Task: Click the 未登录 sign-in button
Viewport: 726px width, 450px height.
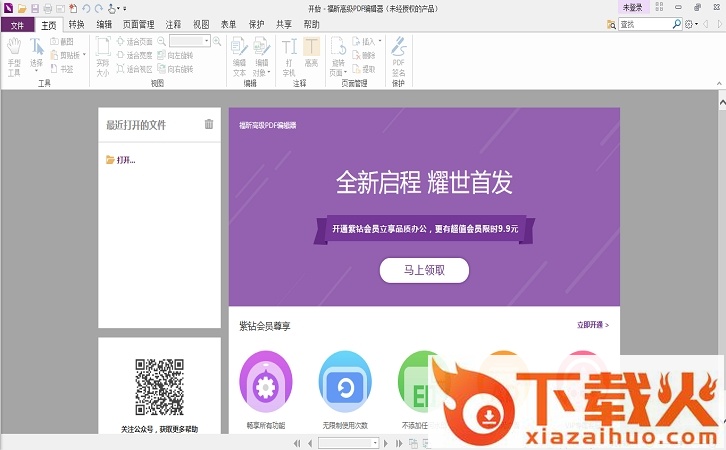Action: click(x=632, y=7)
